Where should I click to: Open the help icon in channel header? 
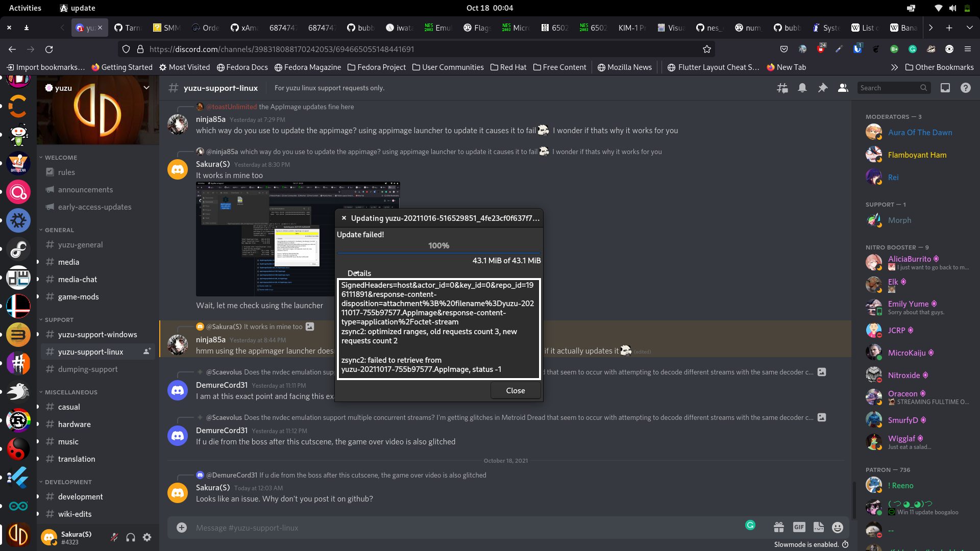[x=965, y=88]
